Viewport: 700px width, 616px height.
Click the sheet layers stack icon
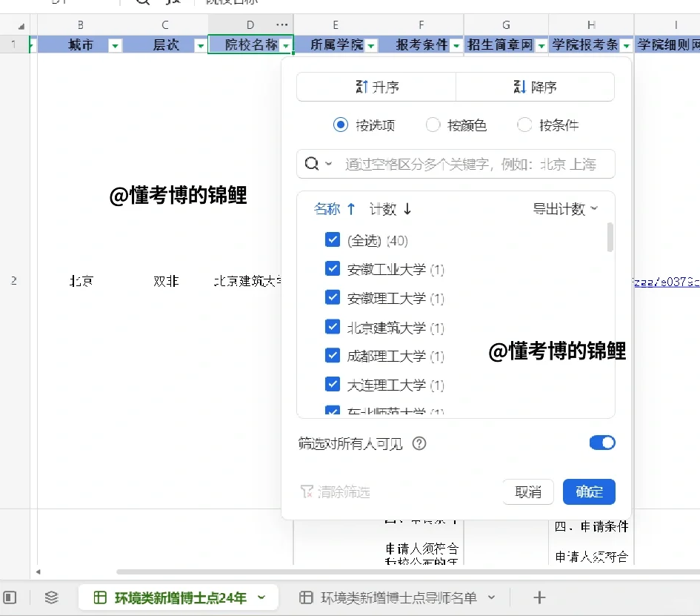point(51,597)
